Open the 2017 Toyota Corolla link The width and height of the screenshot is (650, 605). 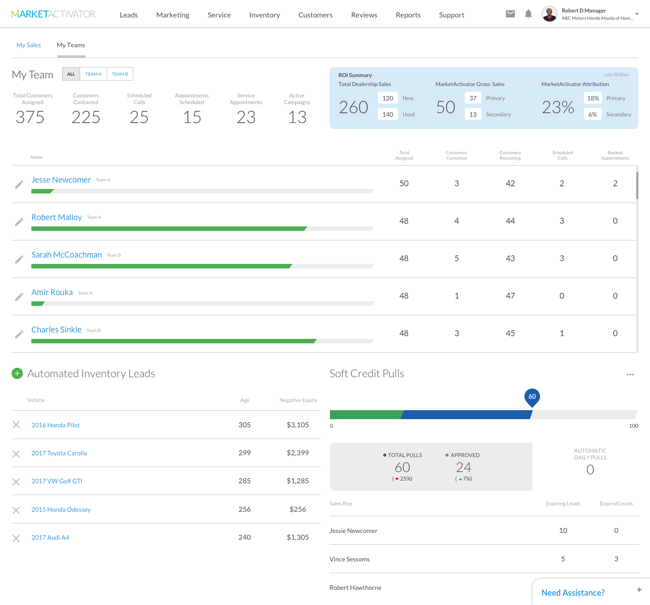point(59,453)
